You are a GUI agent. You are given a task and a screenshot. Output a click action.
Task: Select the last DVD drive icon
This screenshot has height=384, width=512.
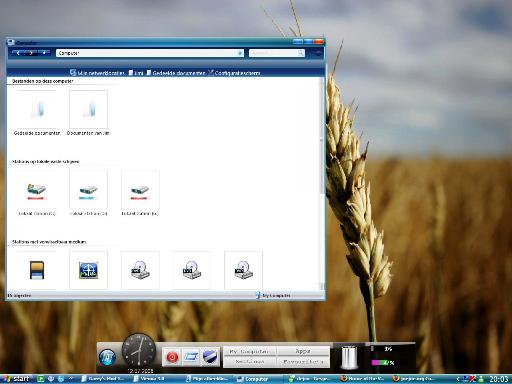coord(243,270)
